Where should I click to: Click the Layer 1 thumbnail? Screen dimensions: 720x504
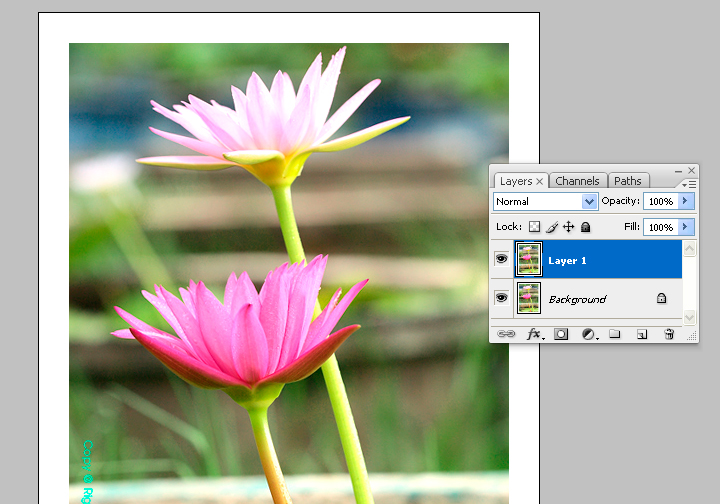(x=527, y=260)
